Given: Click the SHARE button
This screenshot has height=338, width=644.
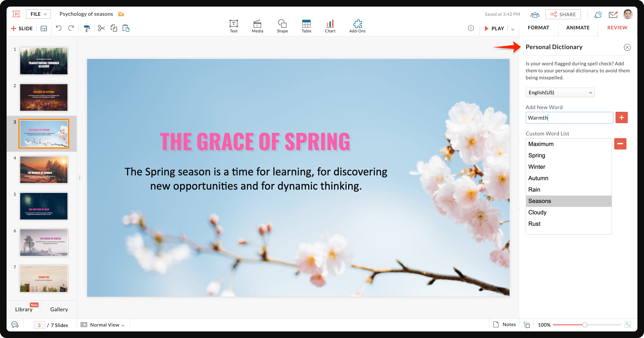Looking at the screenshot, I should (x=563, y=14).
